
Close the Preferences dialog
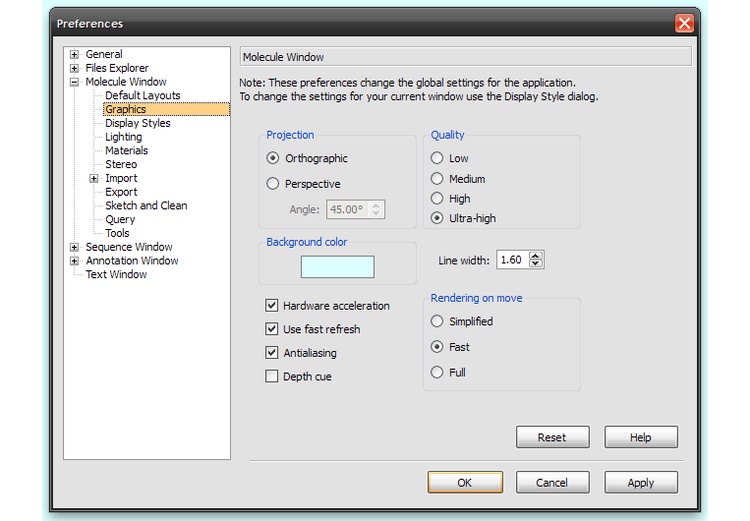[x=684, y=22]
